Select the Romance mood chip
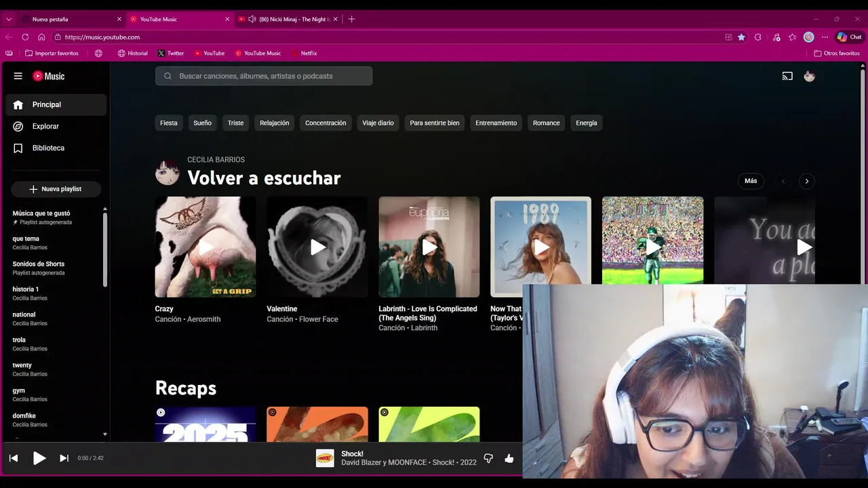This screenshot has height=488, width=868. [x=547, y=123]
